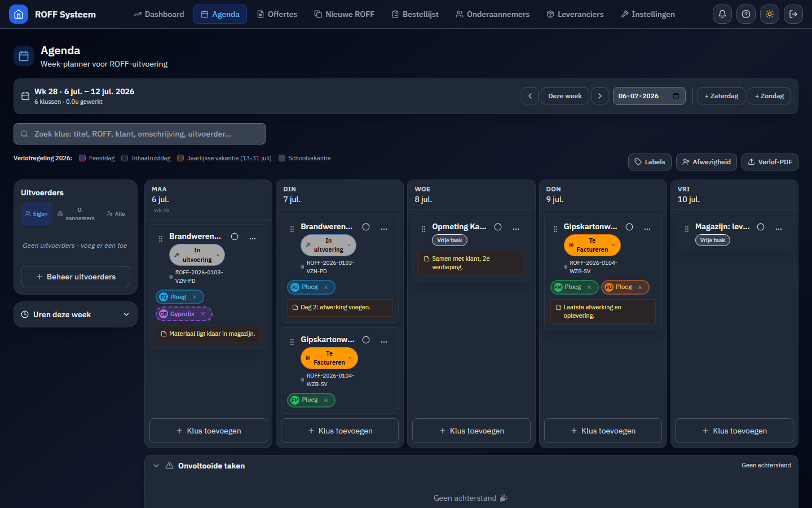Mark Monday Brandweren job as complete

click(x=235, y=237)
